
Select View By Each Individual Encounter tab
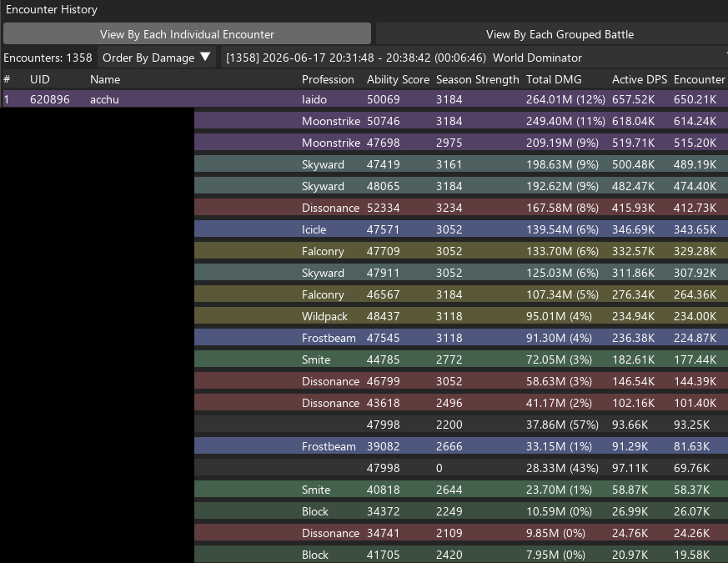coord(187,34)
